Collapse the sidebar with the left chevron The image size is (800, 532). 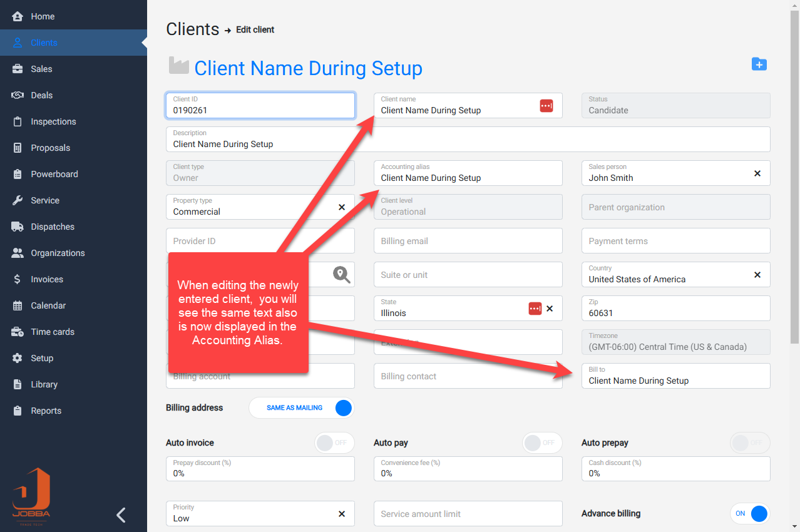point(121,514)
